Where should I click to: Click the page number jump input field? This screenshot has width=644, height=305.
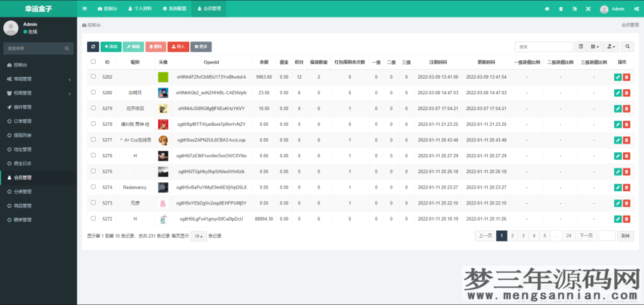[x=607, y=236]
